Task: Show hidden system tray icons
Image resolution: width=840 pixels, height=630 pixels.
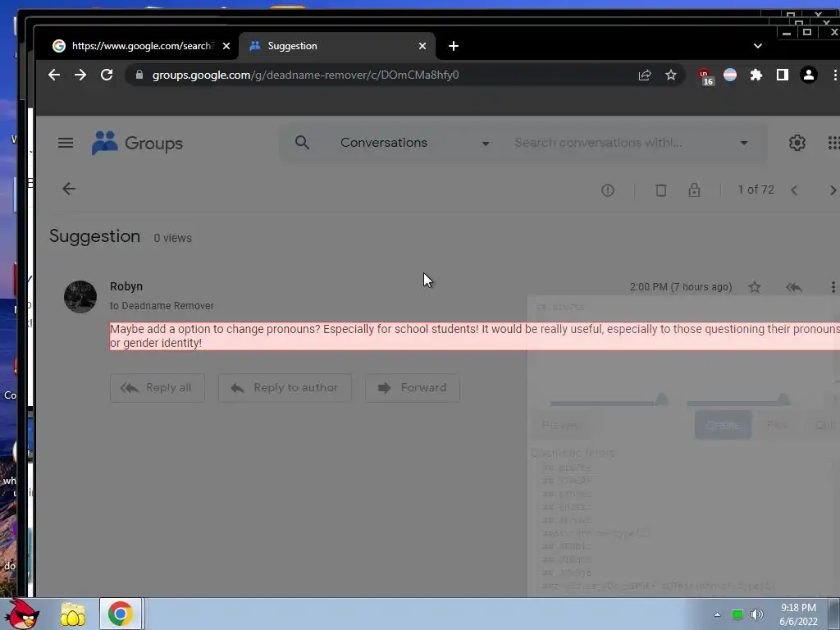Action: point(717,614)
